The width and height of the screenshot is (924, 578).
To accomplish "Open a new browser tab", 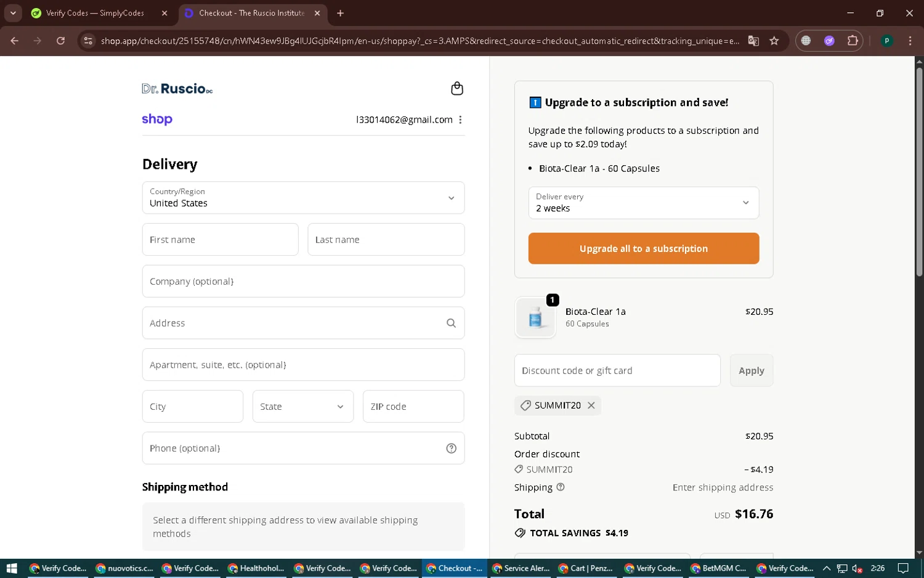I will click(340, 13).
